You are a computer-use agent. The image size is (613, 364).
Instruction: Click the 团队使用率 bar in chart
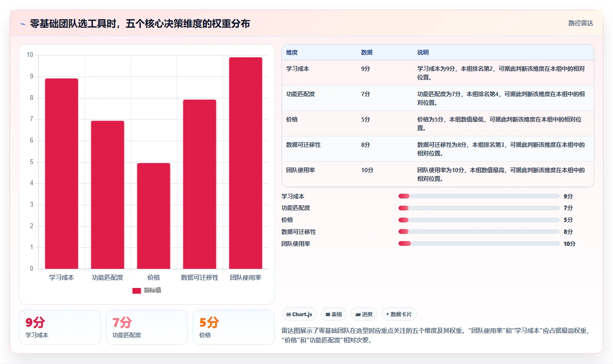click(x=246, y=163)
